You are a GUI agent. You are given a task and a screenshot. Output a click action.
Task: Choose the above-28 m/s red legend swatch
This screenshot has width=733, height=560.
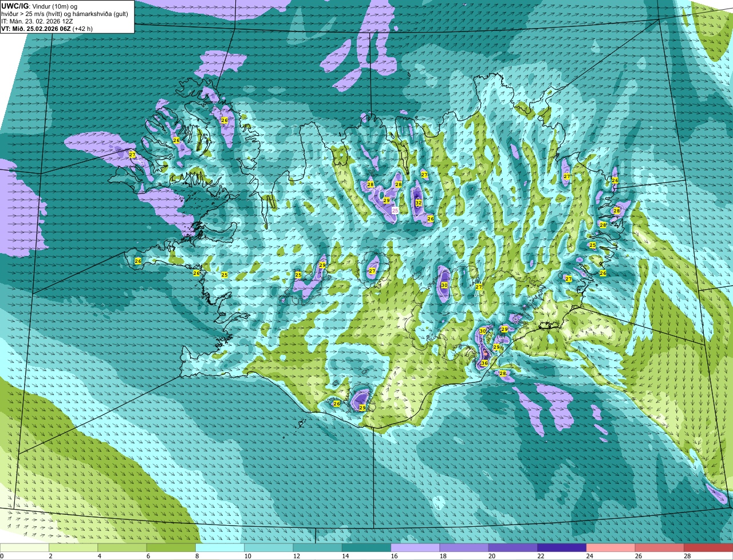click(708, 547)
